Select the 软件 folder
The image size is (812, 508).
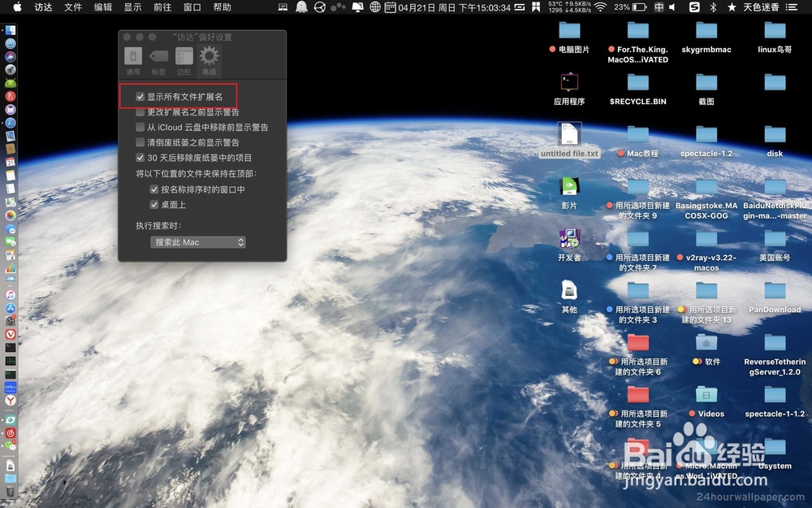pos(706,343)
